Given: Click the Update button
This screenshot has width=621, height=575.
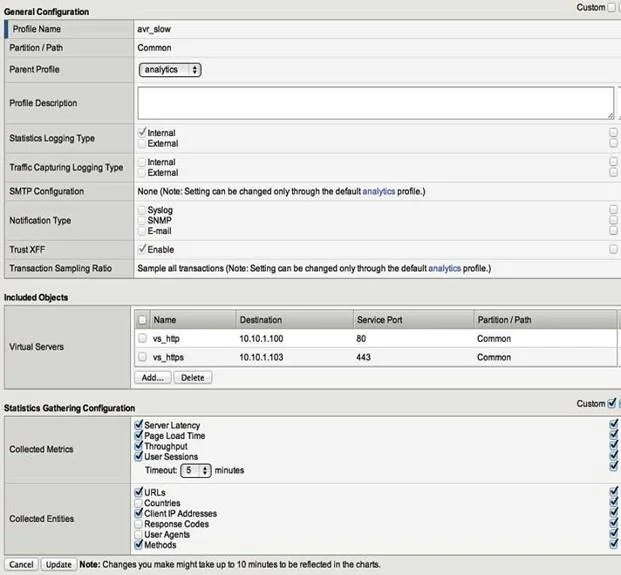Looking at the screenshot, I should point(59,564).
